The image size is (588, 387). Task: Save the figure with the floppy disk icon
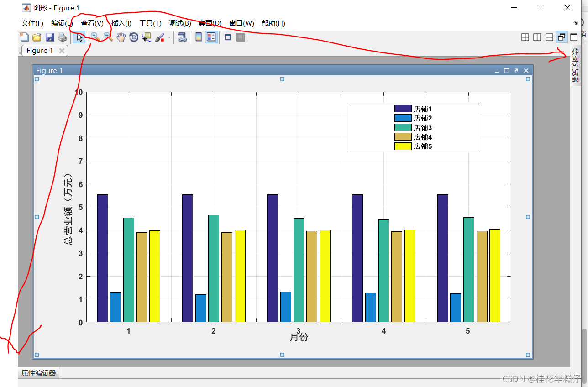(x=50, y=37)
